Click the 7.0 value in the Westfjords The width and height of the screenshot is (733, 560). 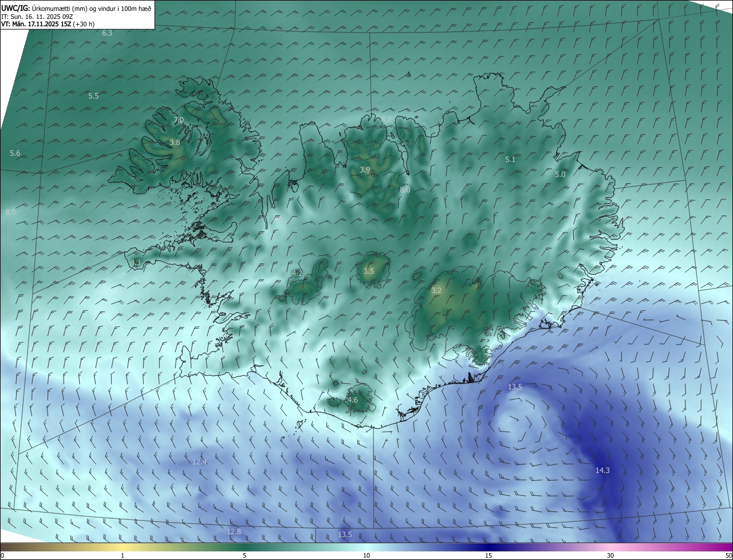click(x=179, y=120)
